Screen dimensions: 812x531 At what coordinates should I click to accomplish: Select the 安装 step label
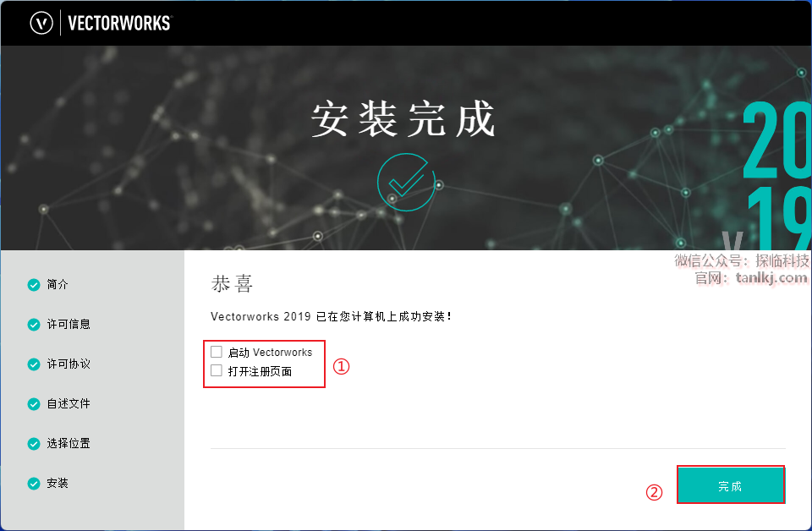coord(58,483)
